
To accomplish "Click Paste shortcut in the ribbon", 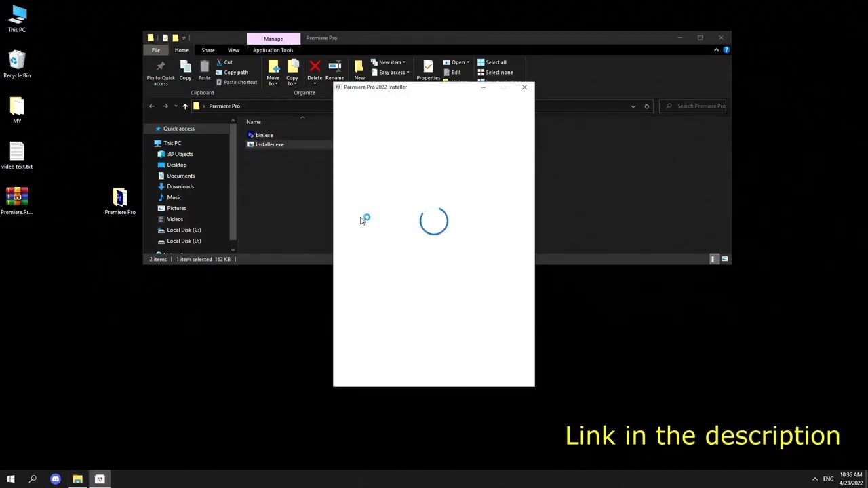I will pyautogui.click(x=237, y=82).
